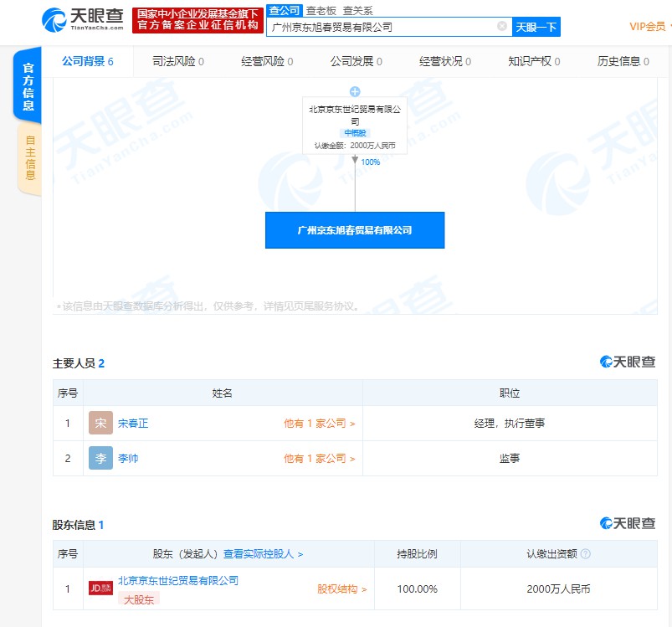Switch to the 司法风险 tab
Image resolution: width=672 pixels, height=627 pixels.
pos(178,62)
